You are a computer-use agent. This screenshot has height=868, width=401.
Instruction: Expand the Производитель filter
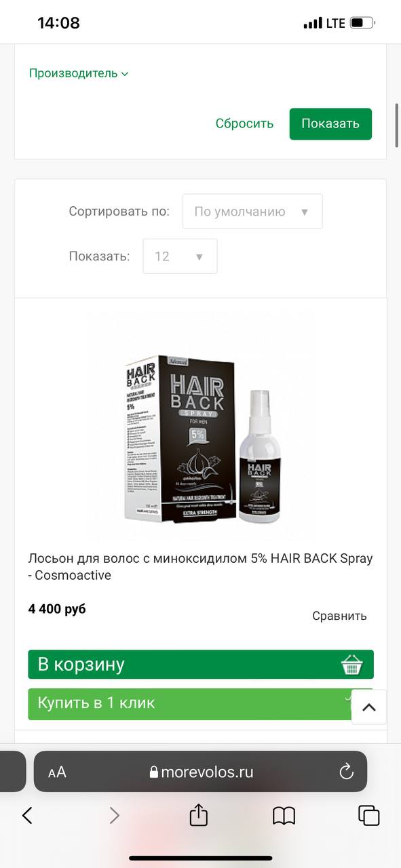click(79, 73)
